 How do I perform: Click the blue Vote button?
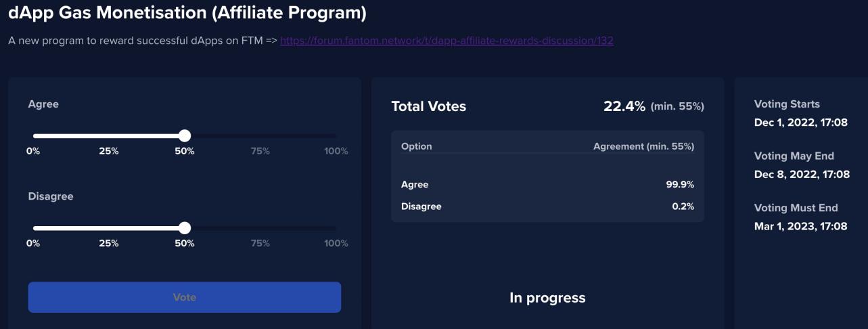click(185, 297)
